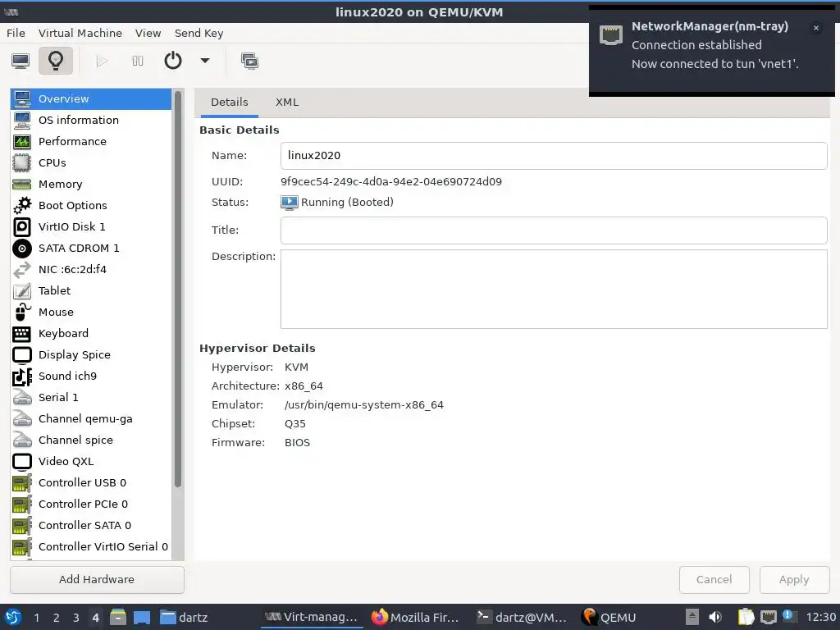Switch to the QEMU window in taskbar
The image size is (840, 630).
click(x=609, y=617)
